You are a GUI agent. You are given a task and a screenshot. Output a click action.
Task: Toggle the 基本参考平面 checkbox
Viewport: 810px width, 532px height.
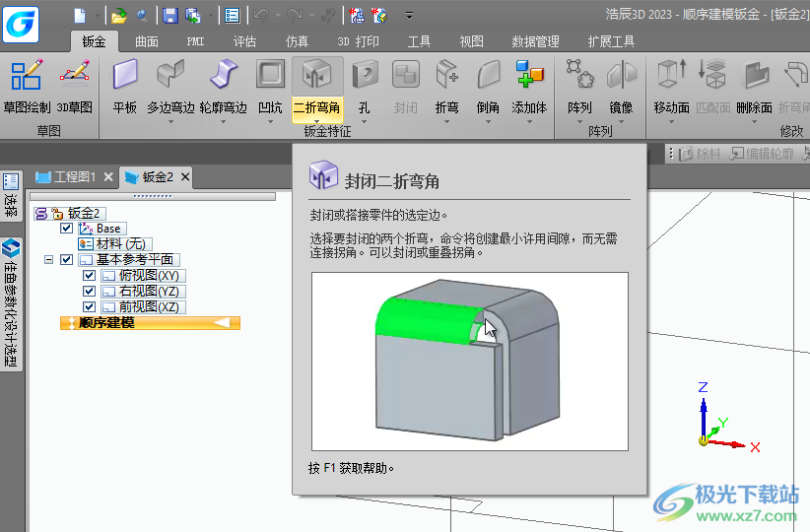pyautogui.click(x=66, y=259)
